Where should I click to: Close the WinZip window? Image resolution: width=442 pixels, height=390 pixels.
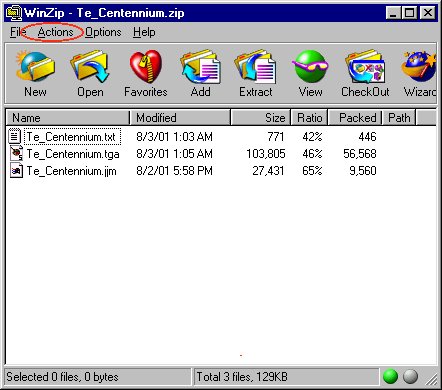click(428, 13)
